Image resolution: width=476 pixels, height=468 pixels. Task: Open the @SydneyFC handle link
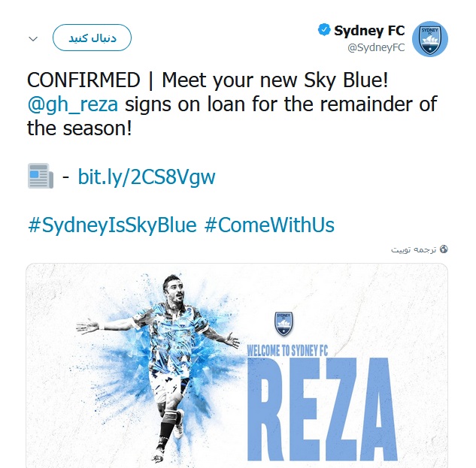pyautogui.click(x=376, y=47)
